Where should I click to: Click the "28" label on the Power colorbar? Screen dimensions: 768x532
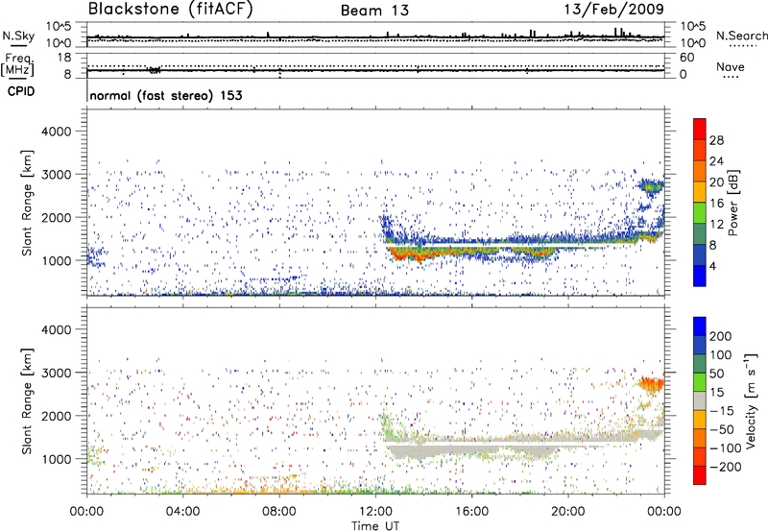(x=716, y=140)
